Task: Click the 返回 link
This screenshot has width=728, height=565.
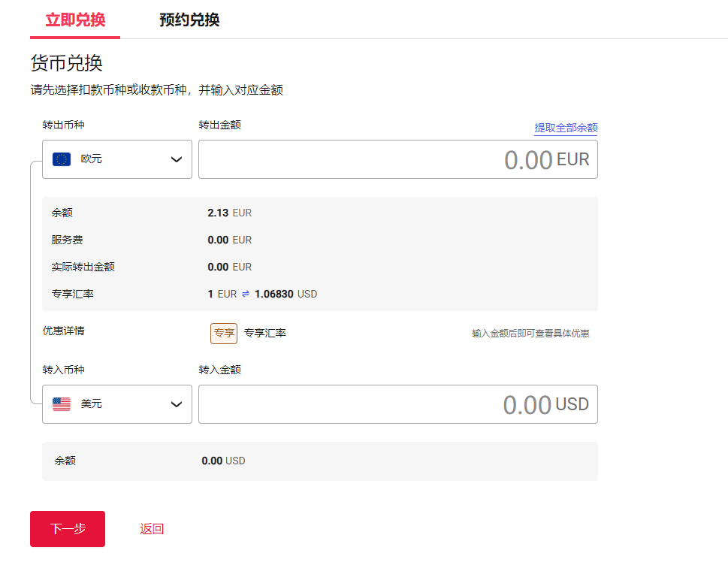Action: tap(152, 529)
